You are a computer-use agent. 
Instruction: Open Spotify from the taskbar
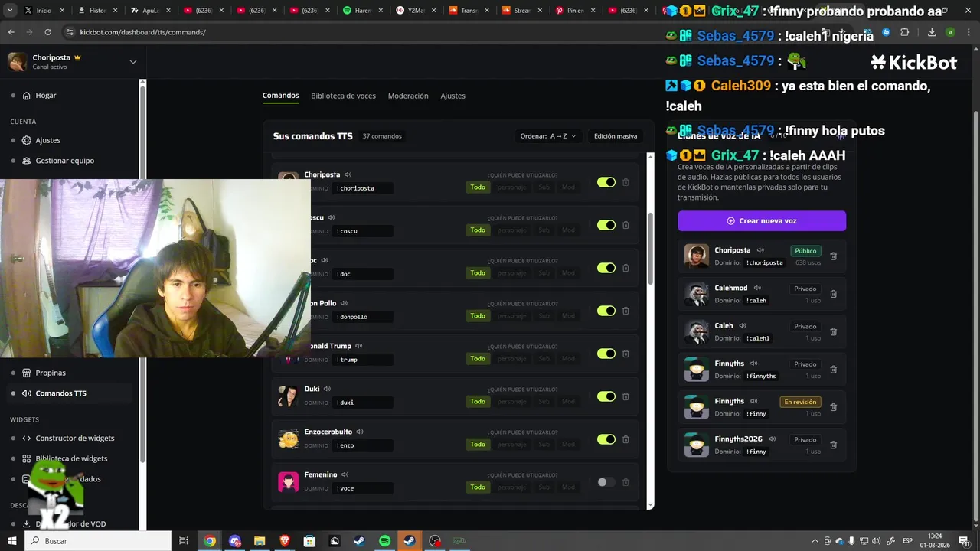[x=384, y=541]
